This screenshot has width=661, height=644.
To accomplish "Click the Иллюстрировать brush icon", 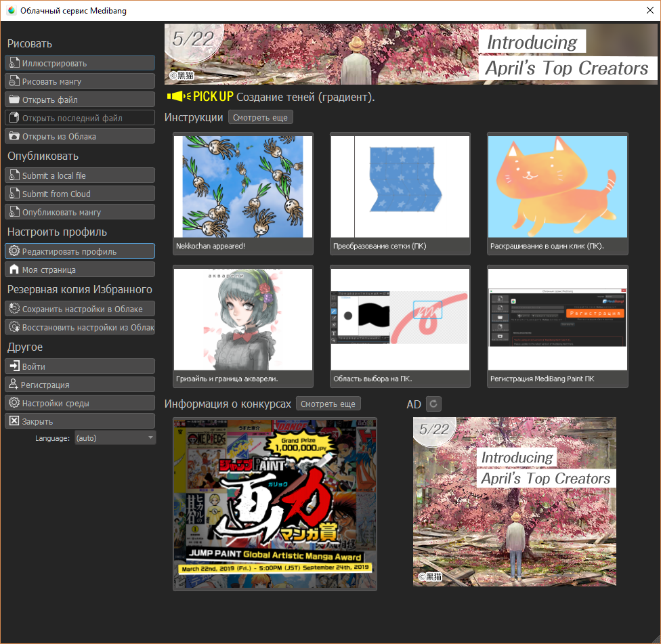I will [x=14, y=63].
